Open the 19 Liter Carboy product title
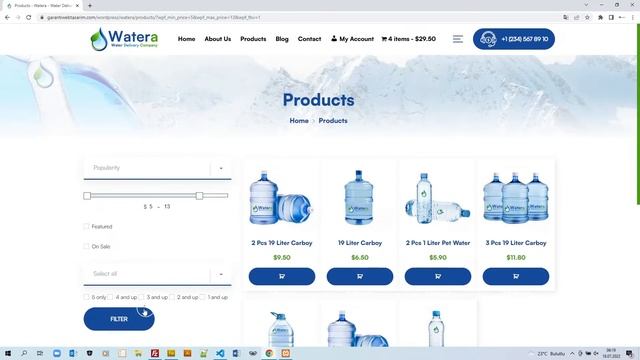Image resolution: width=640 pixels, height=360 pixels. (360, 243)
